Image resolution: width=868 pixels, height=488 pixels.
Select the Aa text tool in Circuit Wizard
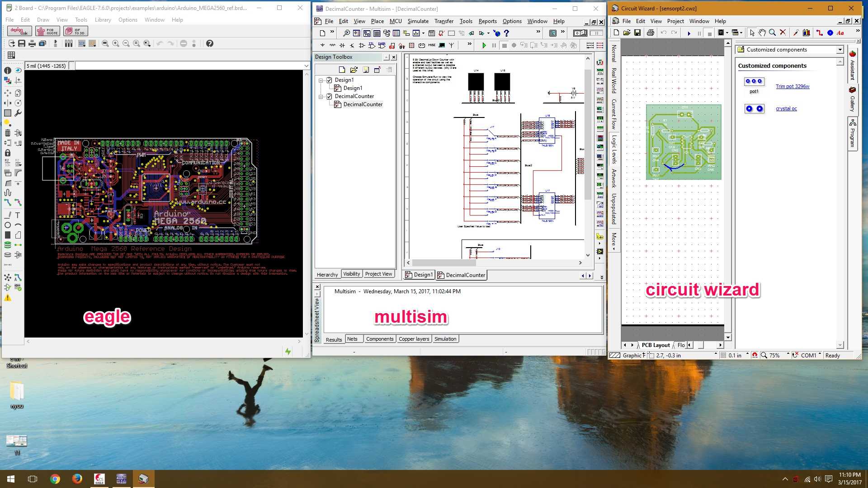(840, 33)
